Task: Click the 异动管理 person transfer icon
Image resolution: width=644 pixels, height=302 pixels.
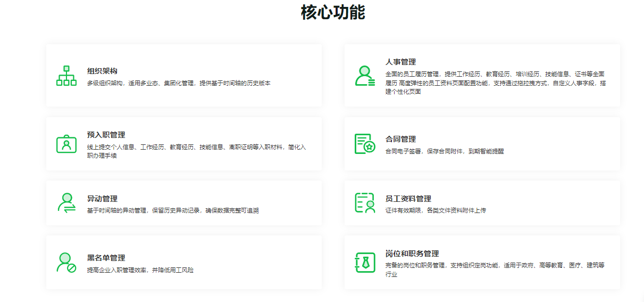Action: tap(66, 203)
